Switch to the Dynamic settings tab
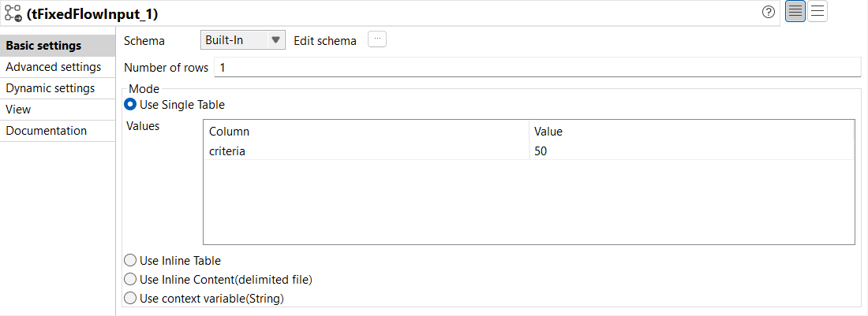 [x=50, y=88]
